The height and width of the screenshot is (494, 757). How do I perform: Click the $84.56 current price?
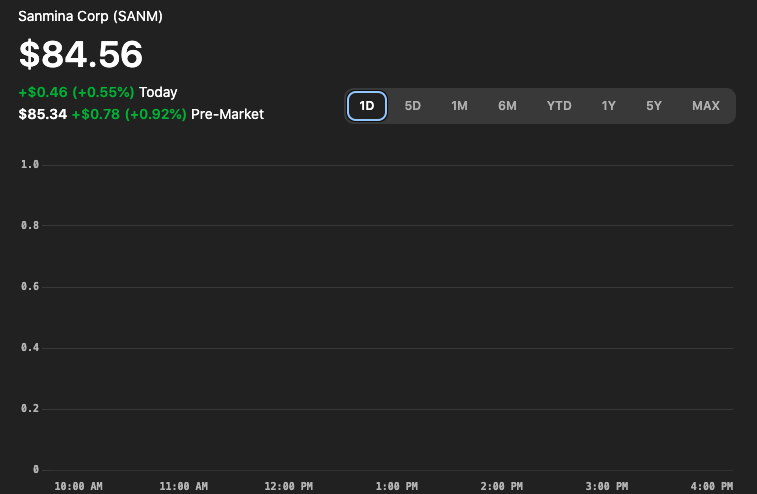[x=81, y=54]
